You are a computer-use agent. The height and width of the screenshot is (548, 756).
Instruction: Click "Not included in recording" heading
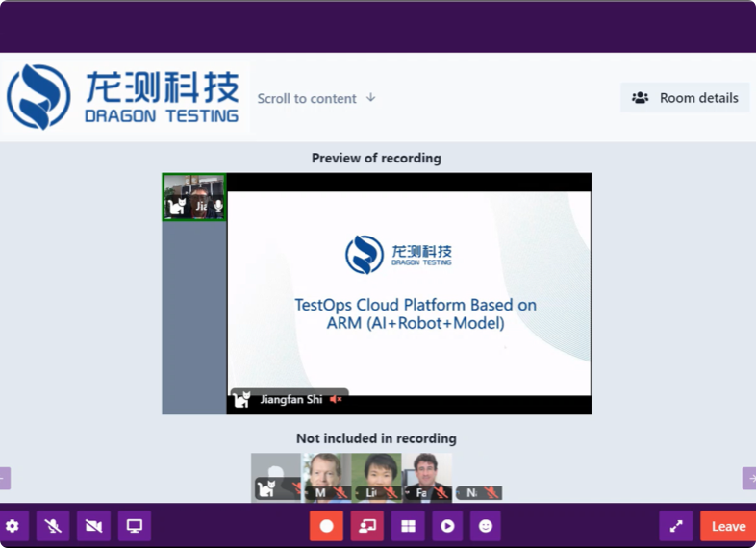click(376, 438)
